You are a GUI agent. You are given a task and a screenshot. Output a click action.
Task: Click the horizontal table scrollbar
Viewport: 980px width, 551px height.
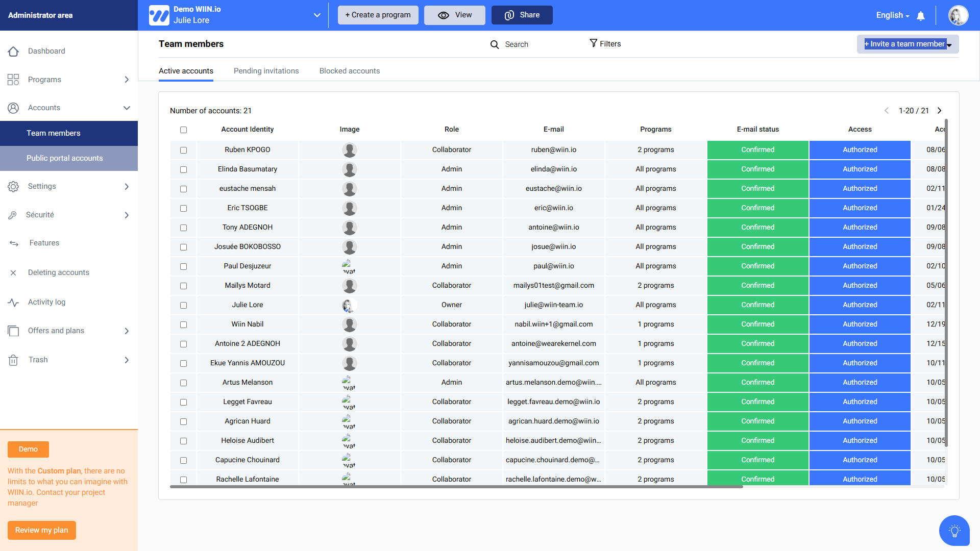point(456,487)
